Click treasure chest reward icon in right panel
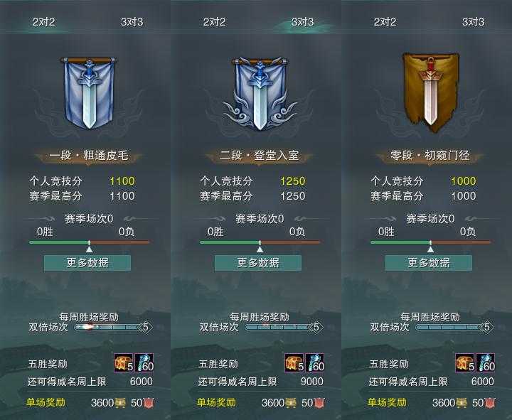Viewport: 512px width, 420px height. coord(465,362)
